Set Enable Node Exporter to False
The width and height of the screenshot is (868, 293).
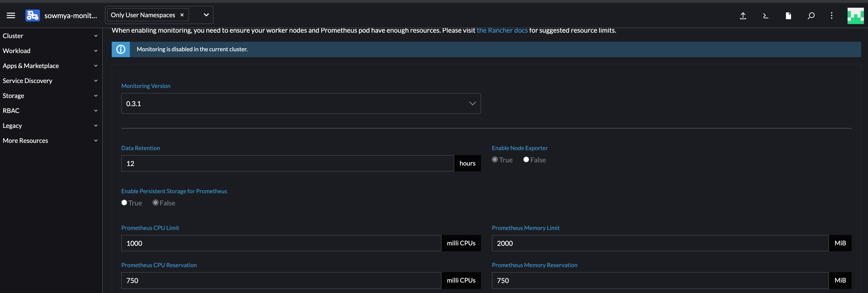click(x=526, y=160)
